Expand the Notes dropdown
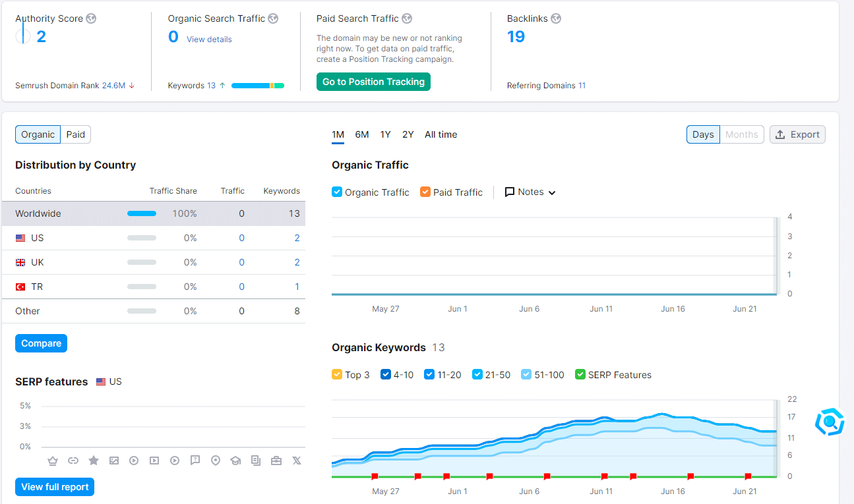 click(530, 192)
